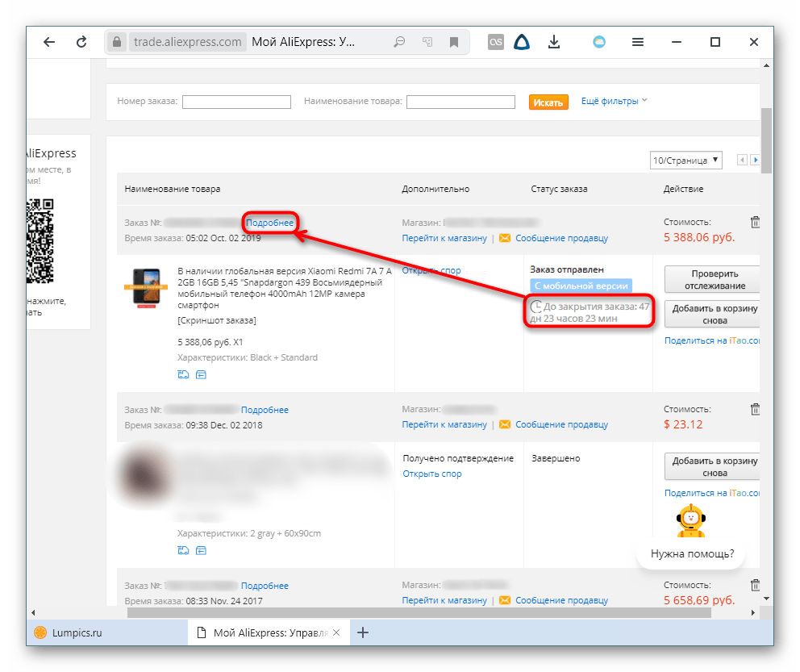Viewport: 800px width, 672px height.
Task: Delete the $ 23.12 order via trash icon
Action: (755, 409)
